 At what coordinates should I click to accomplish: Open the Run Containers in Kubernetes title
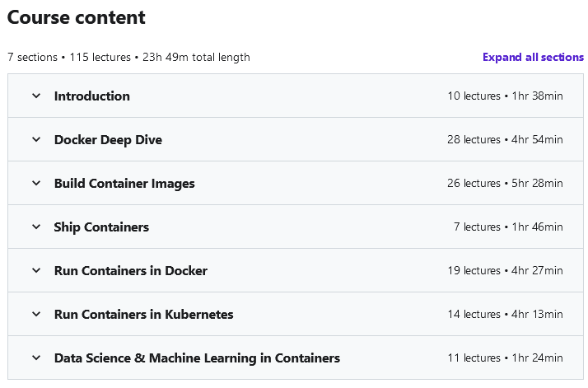(144, 314)
